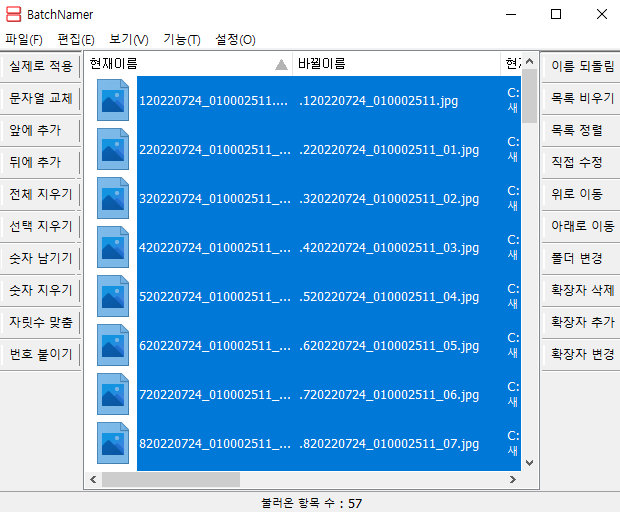Select new name .120220724_010002511.jpg
The width and height of the screenshot is (620, 512).
pyautogui.click(x=378, y=101)
